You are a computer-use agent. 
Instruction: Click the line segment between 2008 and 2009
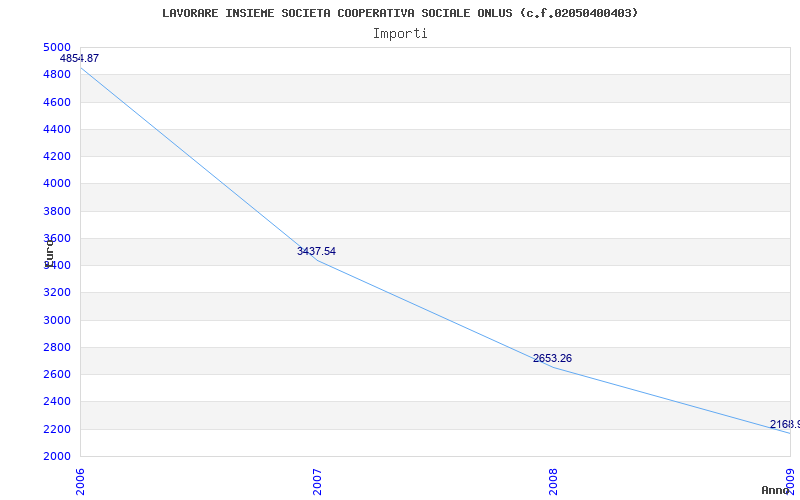click(672, 401)
